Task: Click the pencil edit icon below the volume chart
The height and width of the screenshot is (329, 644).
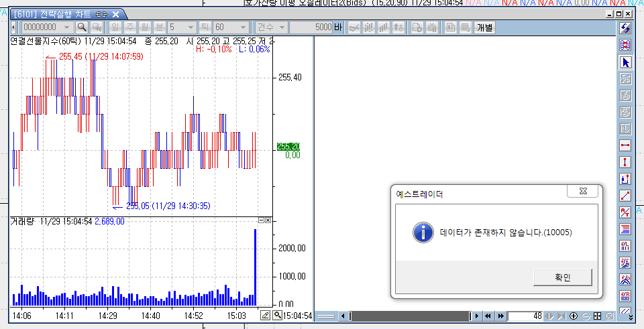Action: click(x=265, y=315)
